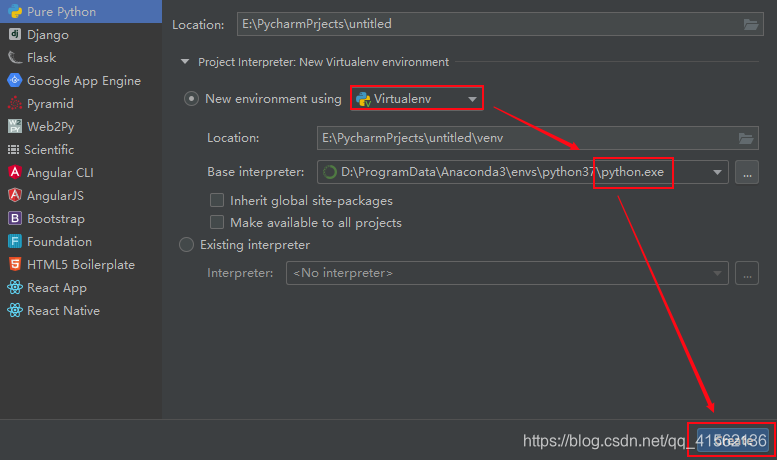This screenshot has width=777, height=460.
Task: Click the Existing interpreter label text
Action: pyautogui.click(x=255, y=245)
